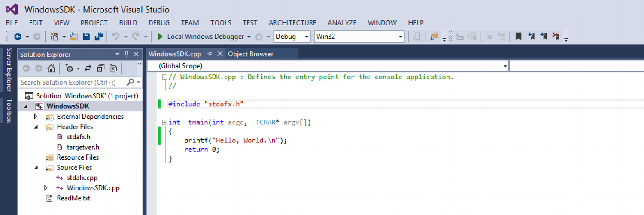Go to the previous bookmark icon
The image size is (644, 215).
[x=531, y=37]
